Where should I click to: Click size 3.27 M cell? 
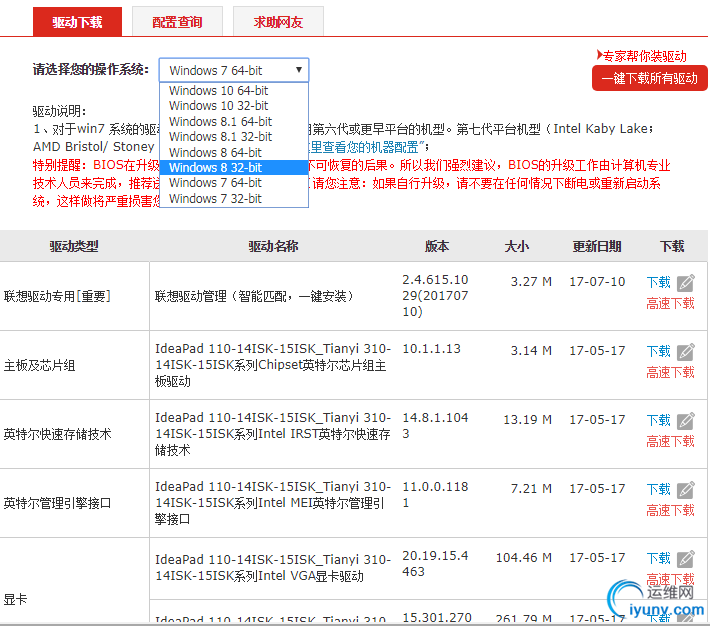tap(531, 282)
